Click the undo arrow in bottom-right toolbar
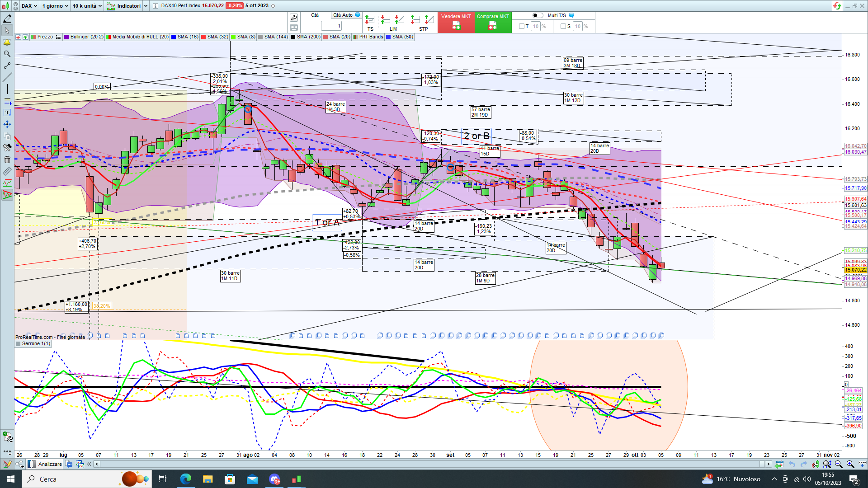The height and width of the screenshot is (488, 868). pyautogui.click(x=792, y=464)
